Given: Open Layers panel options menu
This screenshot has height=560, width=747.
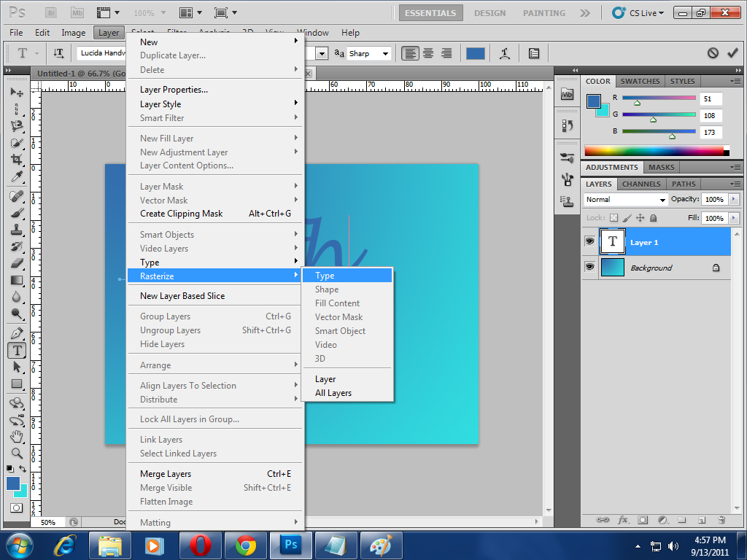Looking at the screenshot, I should 735,184.
